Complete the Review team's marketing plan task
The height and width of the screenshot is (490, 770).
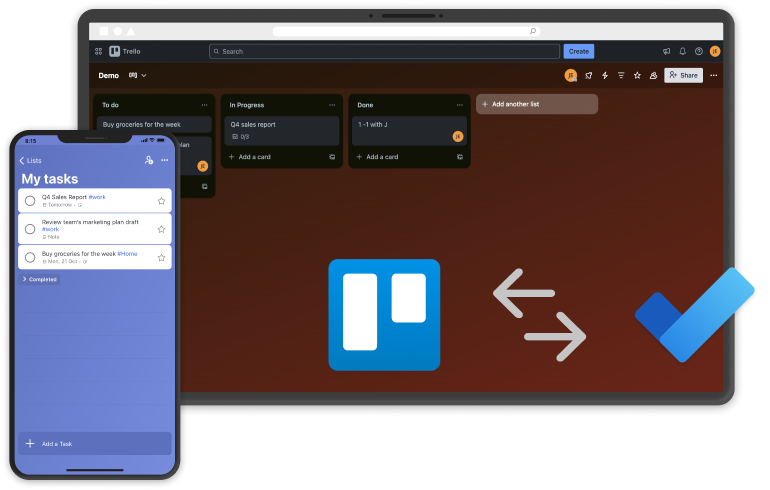pos(30,229)
